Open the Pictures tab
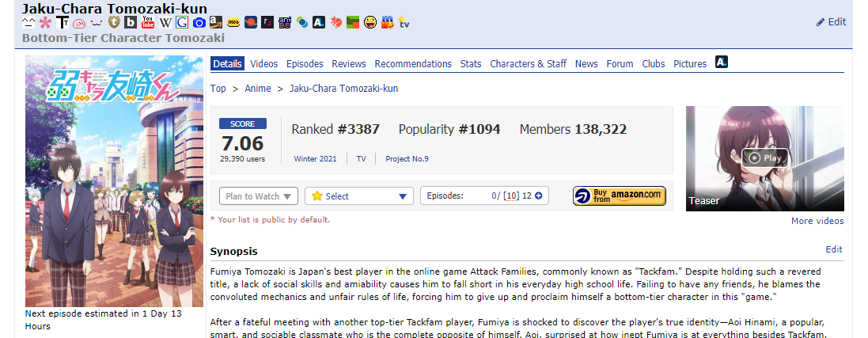868x338 pixels. [x=690, y=63]
